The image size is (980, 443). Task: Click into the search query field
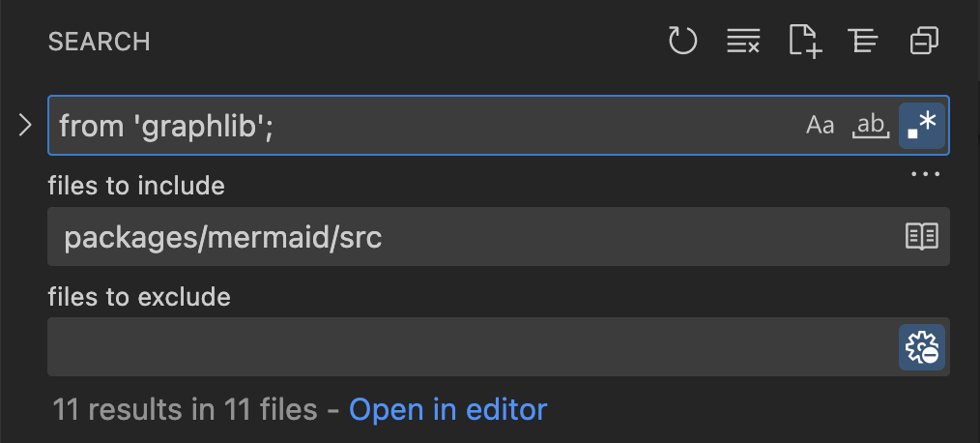coord(425,126)
